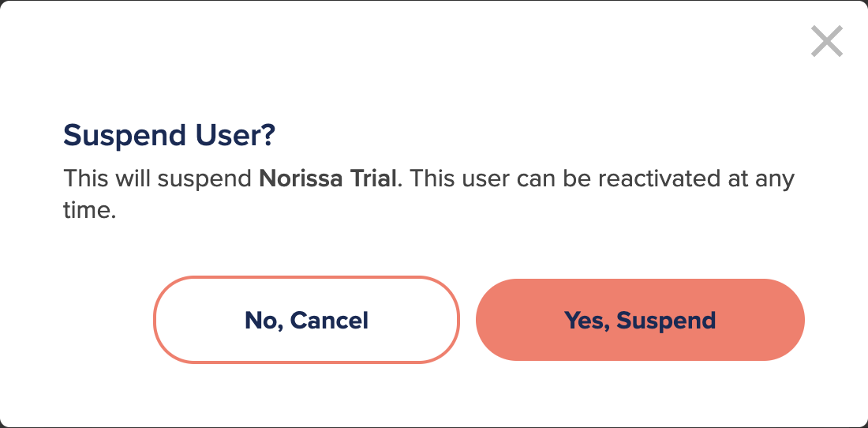Hit the salmon-colored Yes, Suspend pill
The height and width of the screenshot is (428, 868).
pos(640,320)
